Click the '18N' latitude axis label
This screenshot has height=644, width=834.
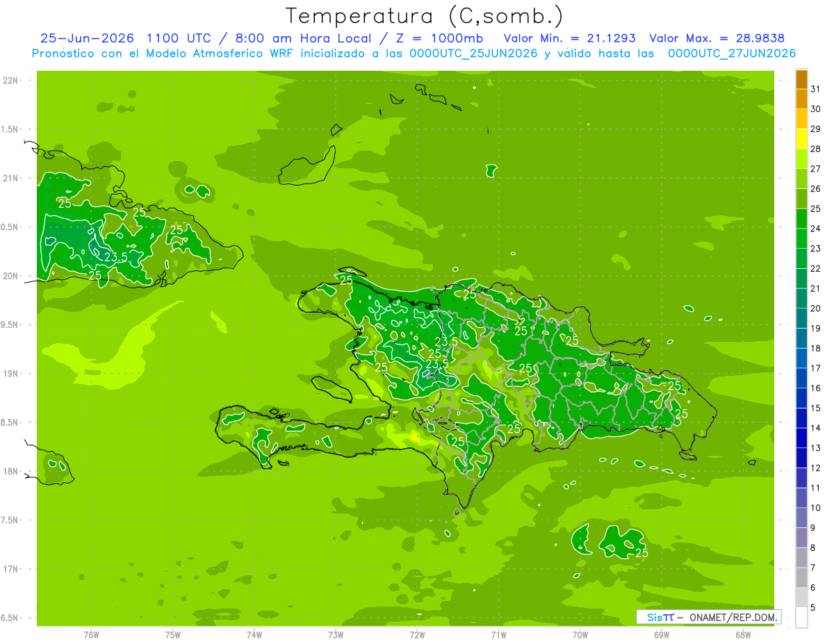click(x=10, y=471)
